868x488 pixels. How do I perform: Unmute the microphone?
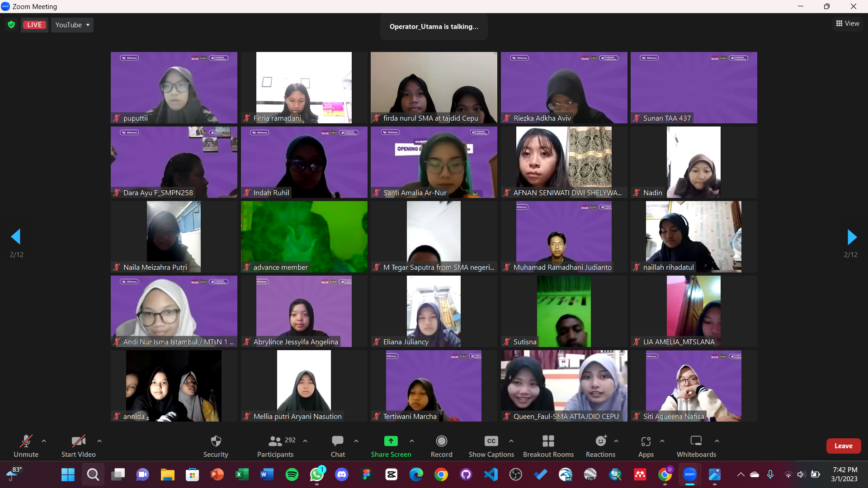pyautogui.click(x=26, y=446)
